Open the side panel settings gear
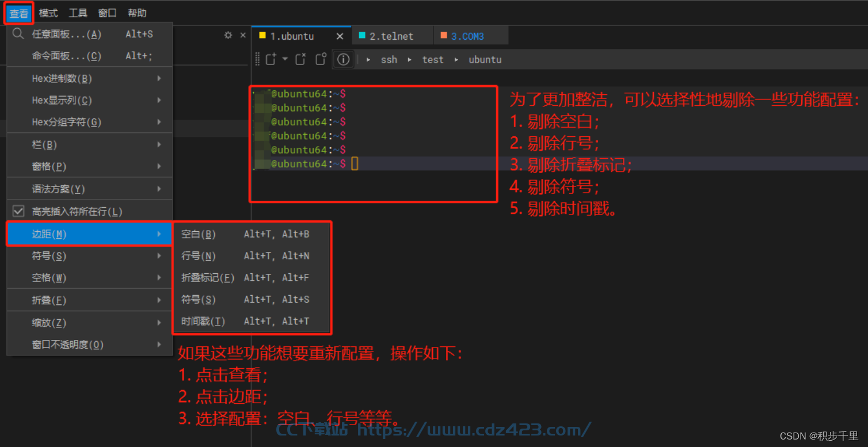This screenshot has width=868, height=447. click(228, 35)
